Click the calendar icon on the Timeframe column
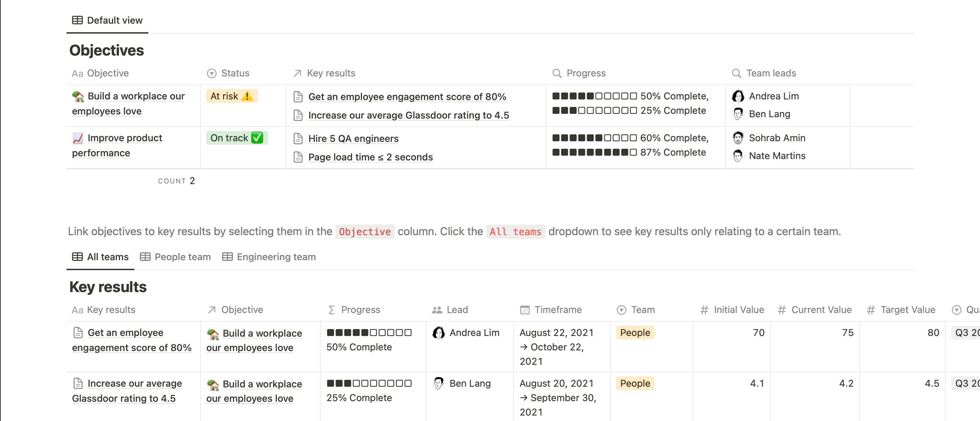This screenshot has height=421, width=980. pos(524,310)
